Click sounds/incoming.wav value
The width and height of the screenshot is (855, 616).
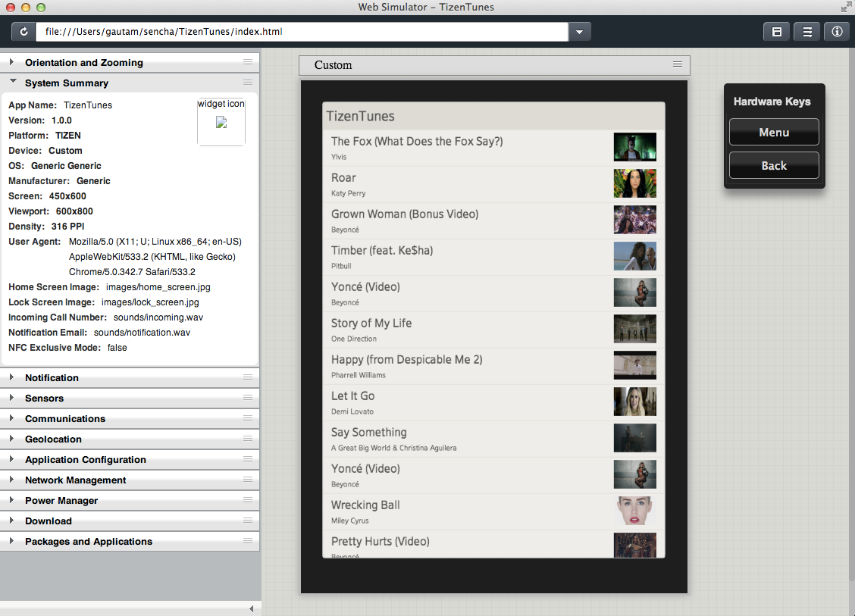click(x=158, y=317)
